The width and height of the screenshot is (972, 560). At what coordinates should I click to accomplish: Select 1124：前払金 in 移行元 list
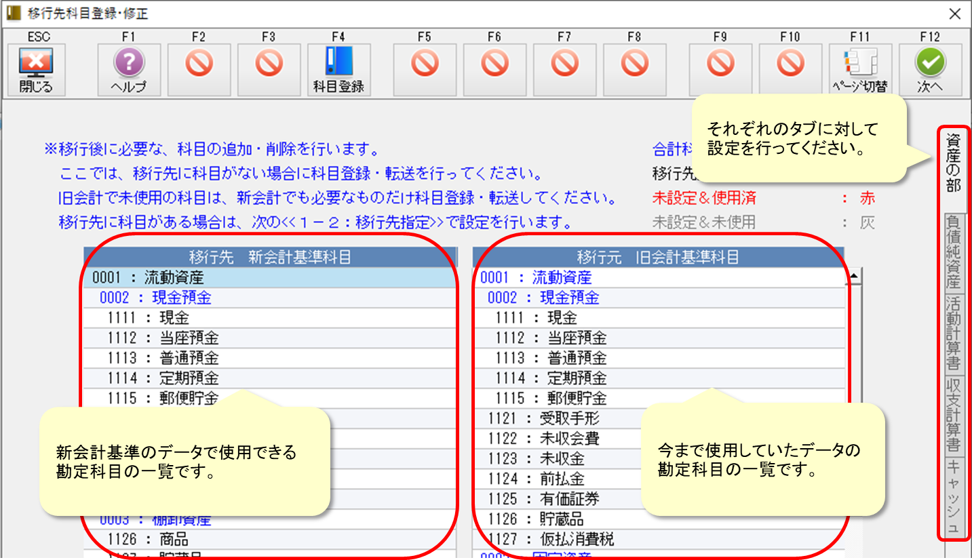pyautogui.click(x=659, y=479)
